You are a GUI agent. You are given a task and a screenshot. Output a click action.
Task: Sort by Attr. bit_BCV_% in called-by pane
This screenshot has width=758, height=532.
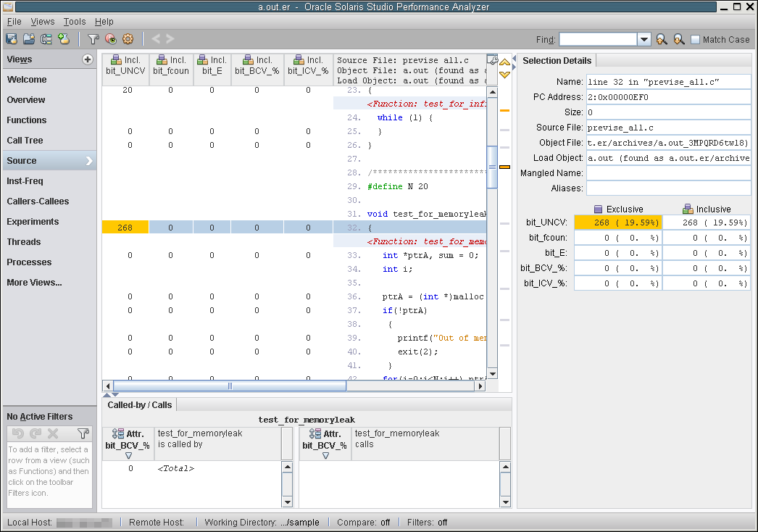pyautogui.click(x=128, y=444)
